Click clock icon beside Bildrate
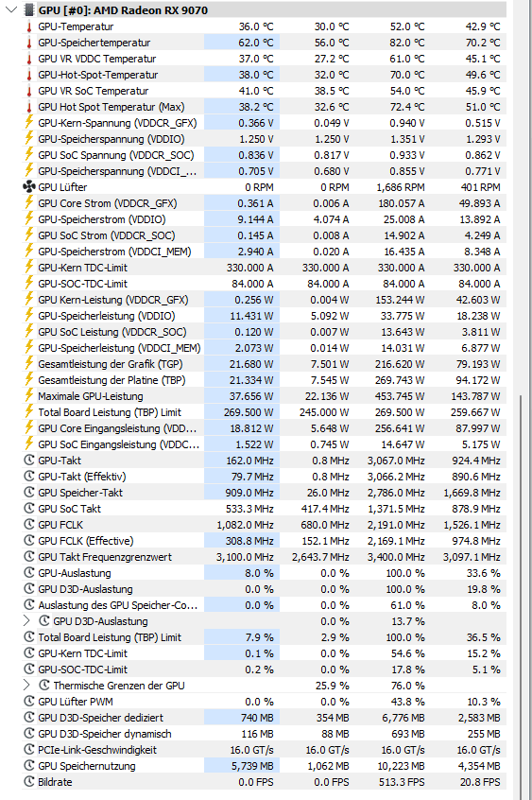The width and height of the screenshot is (532, 800). (29, 782)
